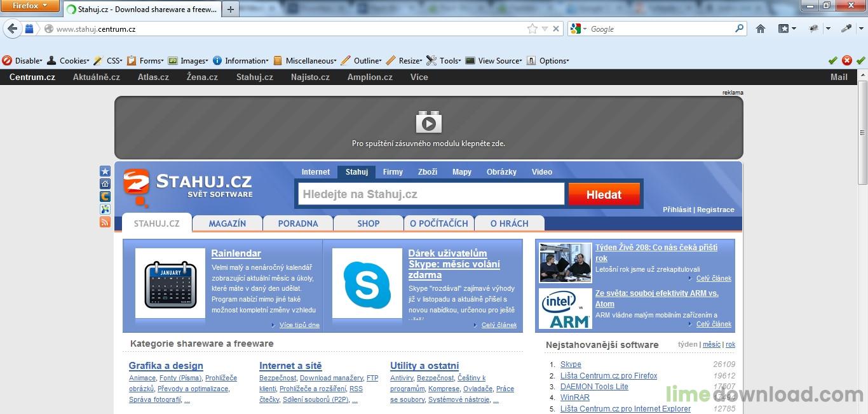
Task: Switch to the MAGAZÍN tab
Action: click(x=227, y=224)
